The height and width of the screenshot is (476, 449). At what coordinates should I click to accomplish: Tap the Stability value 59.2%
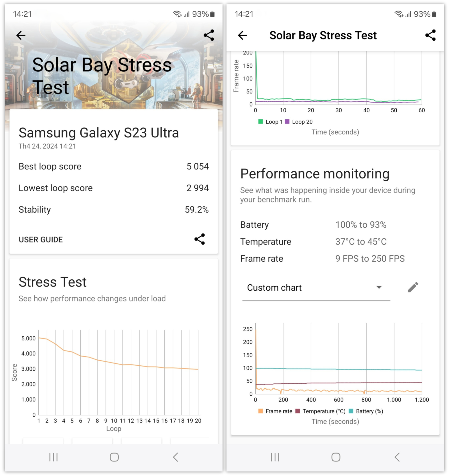coord(196,210)
